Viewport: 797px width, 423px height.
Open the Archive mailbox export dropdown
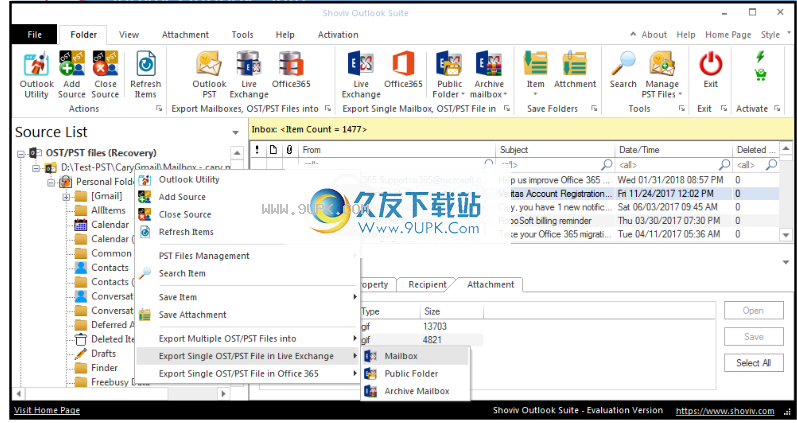(x=488, y=75)
